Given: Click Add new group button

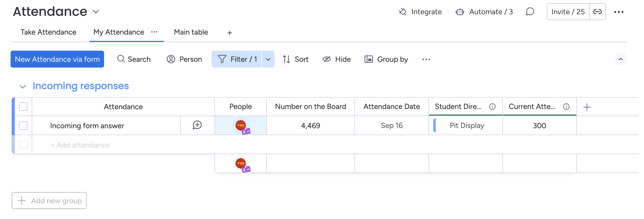Looking at the screenshot, I should point(49,201).
